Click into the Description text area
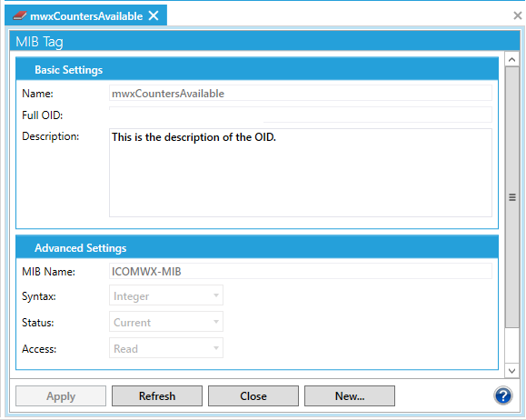The width and height of the screenshot is (526, 420). tap(301, 173)
